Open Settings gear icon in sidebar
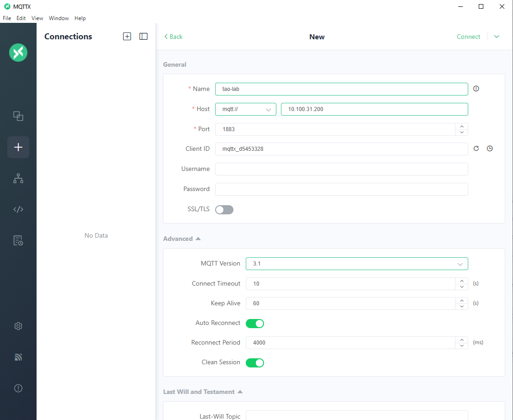513x420 pixels. click(x=18, y=326)
